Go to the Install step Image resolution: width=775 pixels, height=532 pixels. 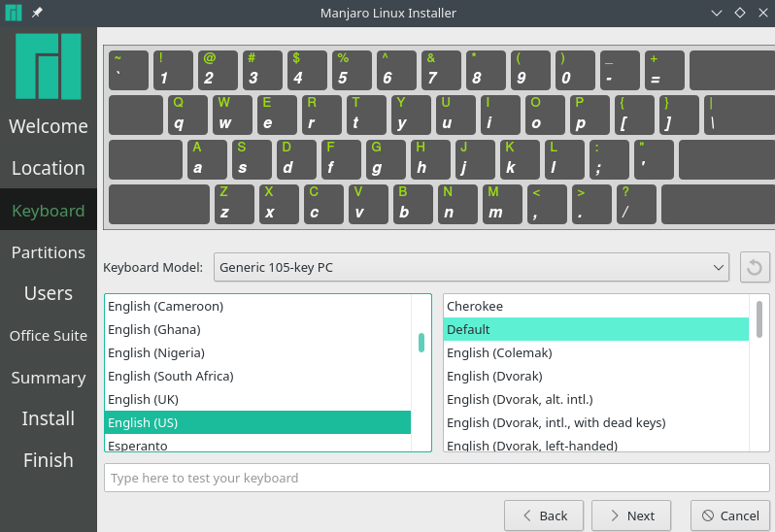[x=49, y=418]
